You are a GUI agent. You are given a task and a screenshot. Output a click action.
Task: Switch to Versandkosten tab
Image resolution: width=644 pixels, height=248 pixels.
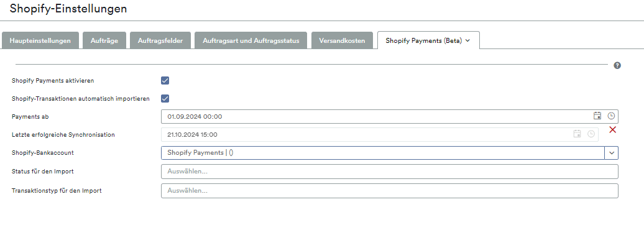(342, 40)
